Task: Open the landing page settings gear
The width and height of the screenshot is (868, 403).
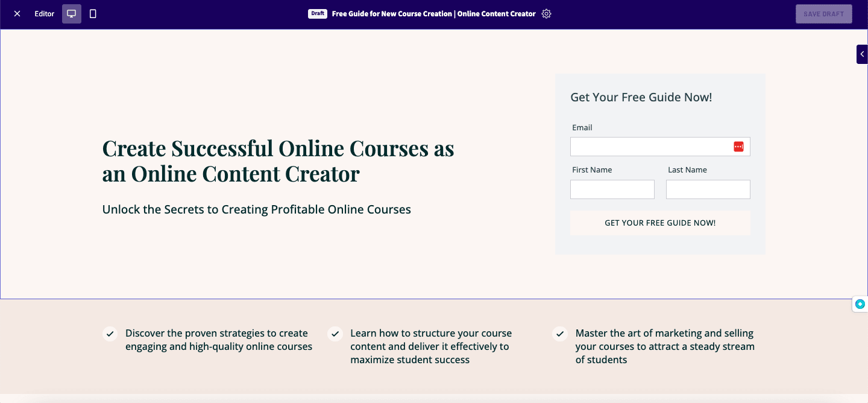Action: (x=546, y=13)
